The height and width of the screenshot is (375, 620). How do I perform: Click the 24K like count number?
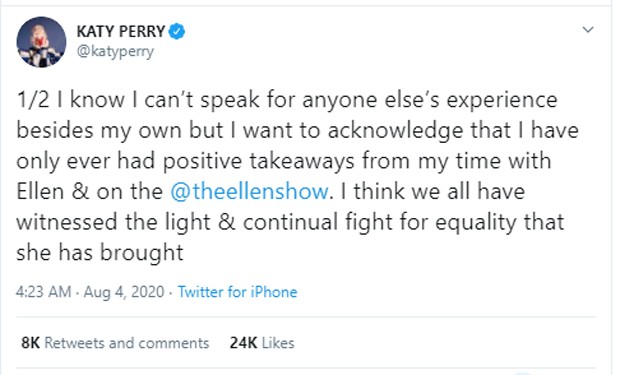coord(243,343)
